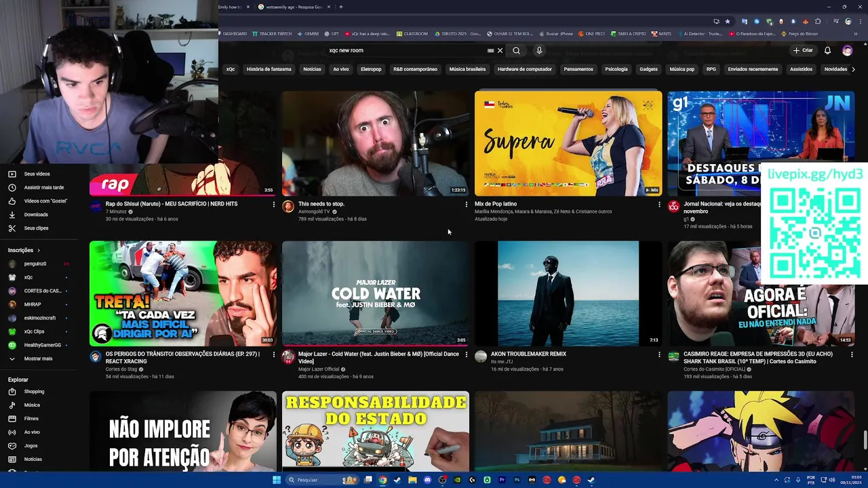Screen dimensions: 868x488
Task: Select the xQc filter chip
Action: [x=231, y=69]
